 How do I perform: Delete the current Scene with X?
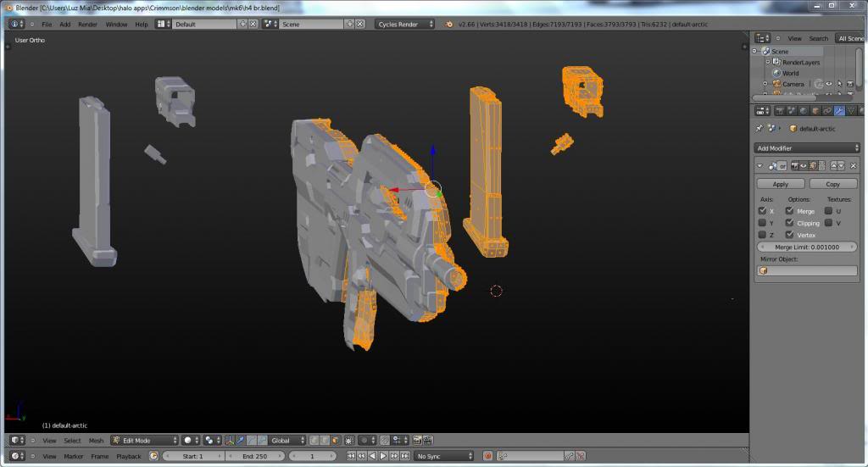pyautogui.click(x=359, y=25)
